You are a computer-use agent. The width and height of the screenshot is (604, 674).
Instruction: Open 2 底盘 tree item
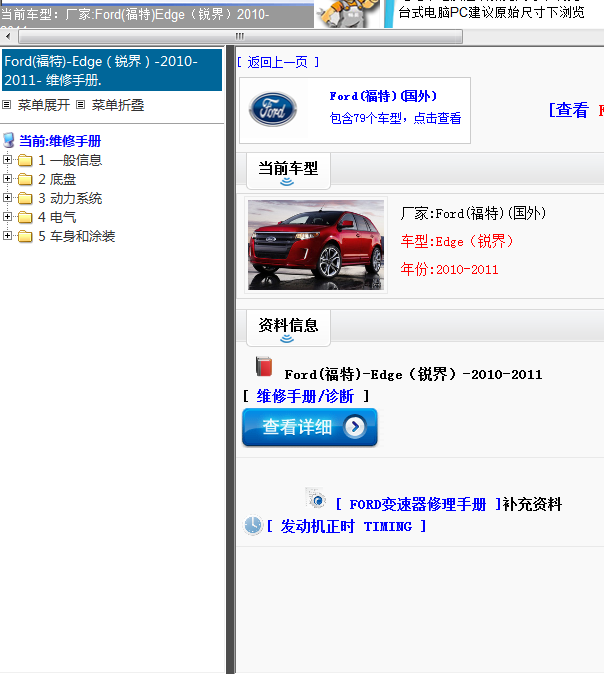tap(57, 179)
